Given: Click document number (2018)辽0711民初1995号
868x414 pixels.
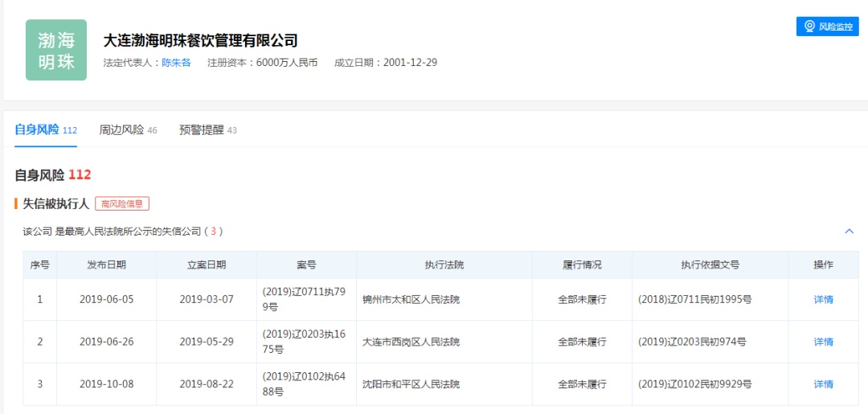Looking at the screenshot, I should coord(694,300).
